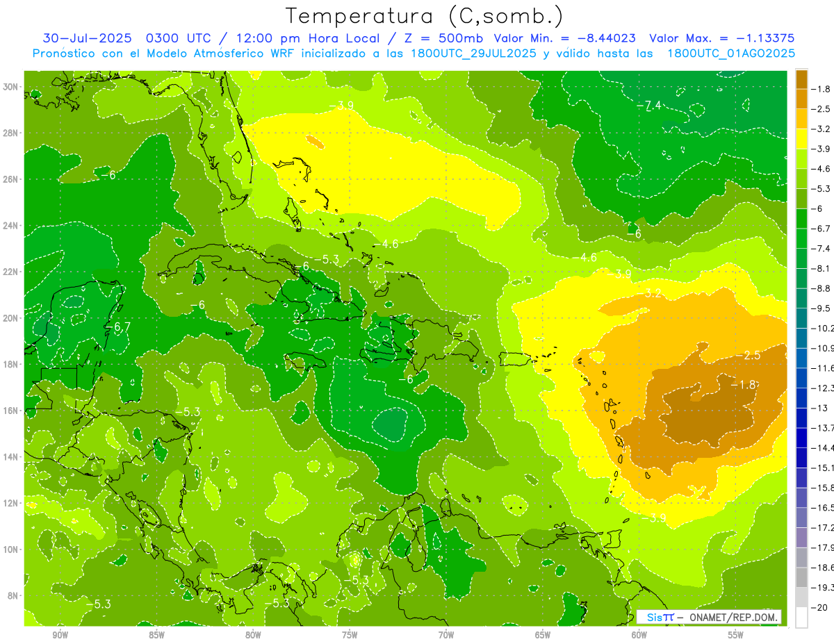The image size is (834, 644).
Task: Select the "Z = 500mb" level text
Action: click(443, 38)
